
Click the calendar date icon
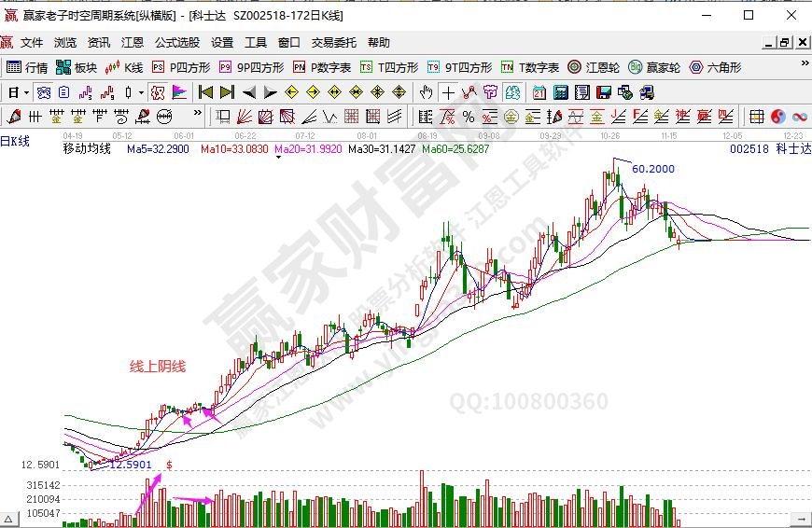click(x=539, y=92)
